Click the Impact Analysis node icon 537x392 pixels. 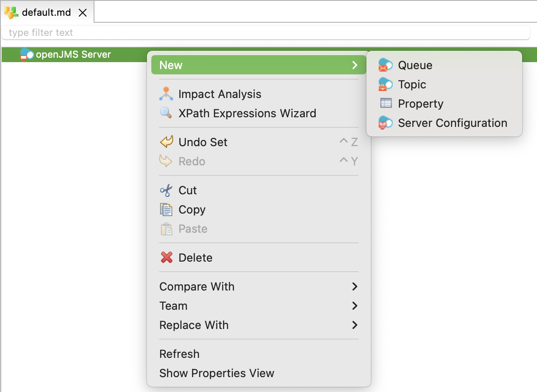[x=167, y=93]
